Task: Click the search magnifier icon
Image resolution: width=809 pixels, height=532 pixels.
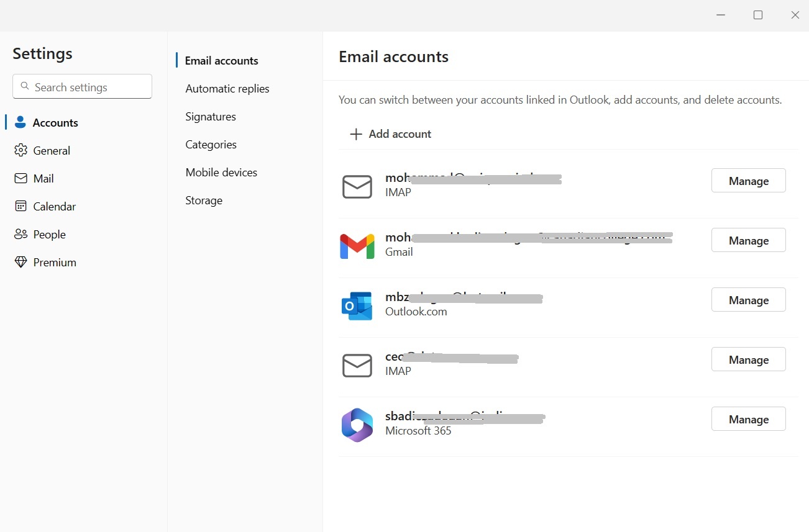Action: click(x=25, y=87)
